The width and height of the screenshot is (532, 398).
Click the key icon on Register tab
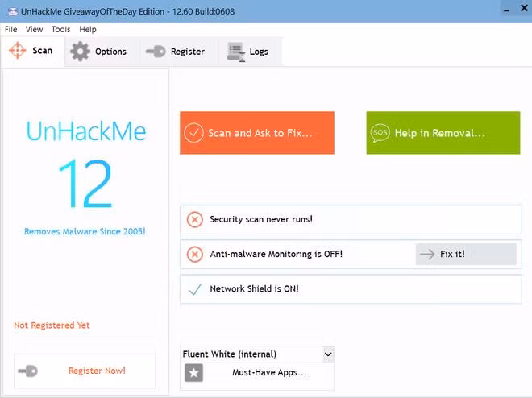point(156,52)
